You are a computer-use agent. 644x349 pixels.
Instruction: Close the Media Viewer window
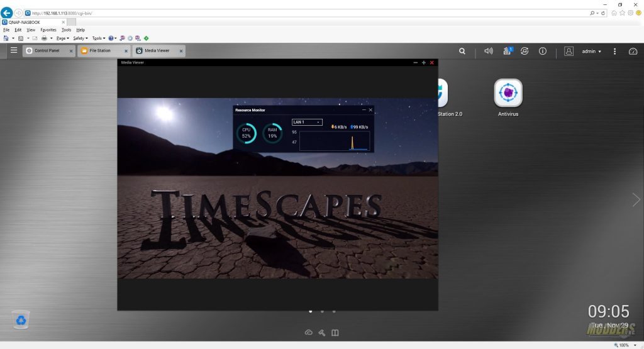tap(431, 62)
